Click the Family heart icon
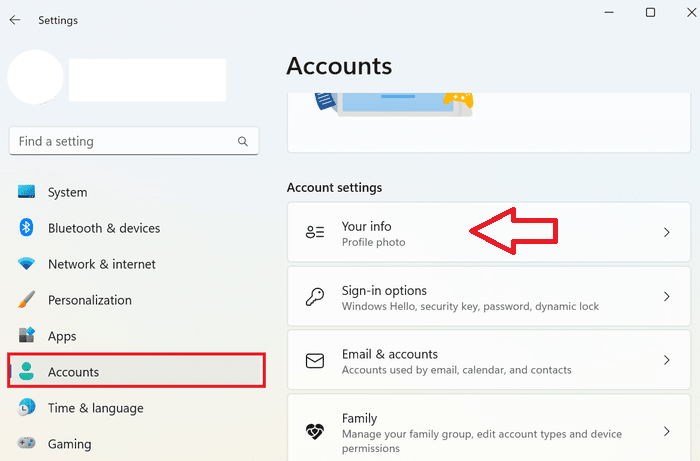 315,432
